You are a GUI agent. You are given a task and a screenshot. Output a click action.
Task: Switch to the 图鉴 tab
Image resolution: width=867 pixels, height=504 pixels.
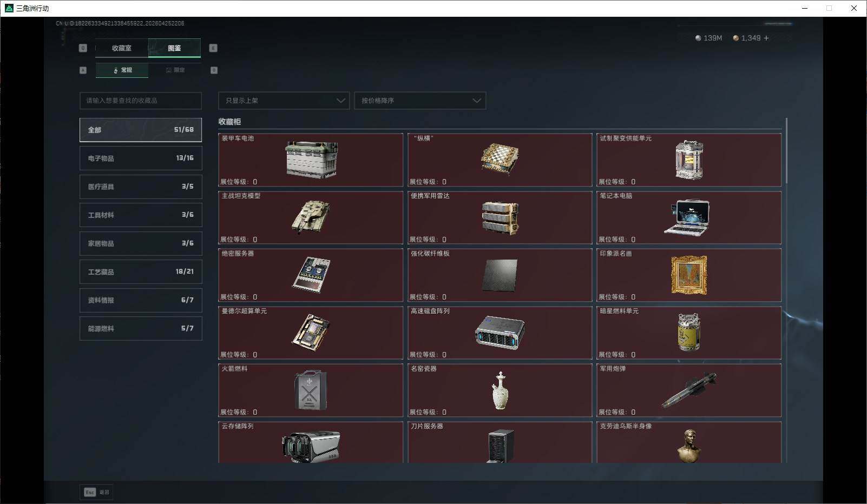[x=174, y=48]
